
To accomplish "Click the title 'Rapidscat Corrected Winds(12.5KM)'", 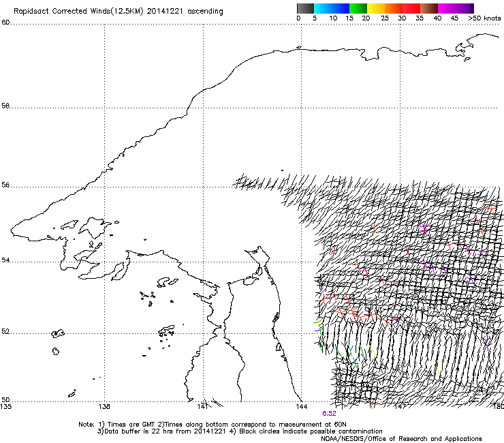I will click(x=78, y=12).
